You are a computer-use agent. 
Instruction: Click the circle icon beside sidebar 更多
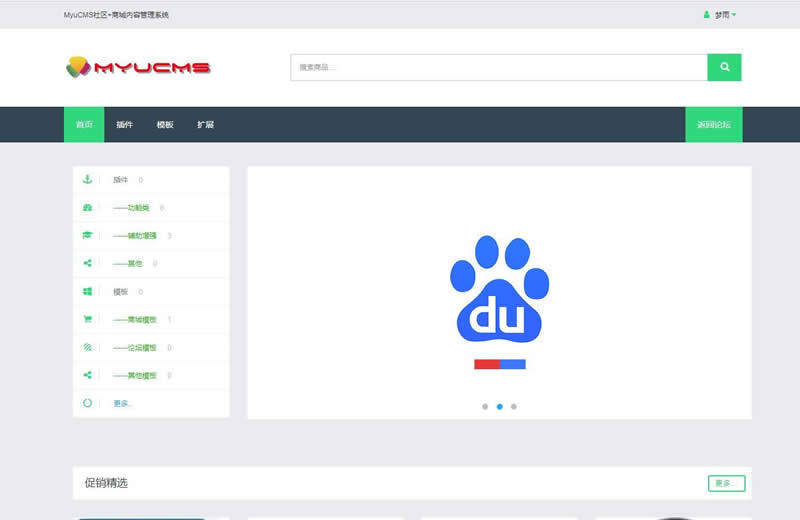(87, 403)
